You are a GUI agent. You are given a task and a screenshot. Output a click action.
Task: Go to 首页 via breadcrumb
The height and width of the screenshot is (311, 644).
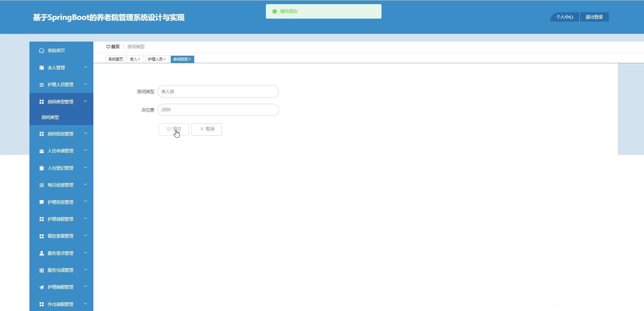click(x=115, y=47)
